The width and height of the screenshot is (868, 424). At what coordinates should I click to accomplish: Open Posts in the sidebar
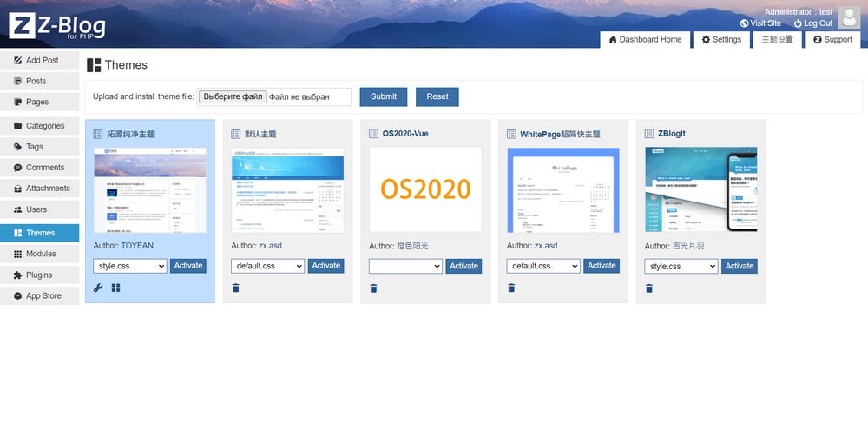point(40,81)
